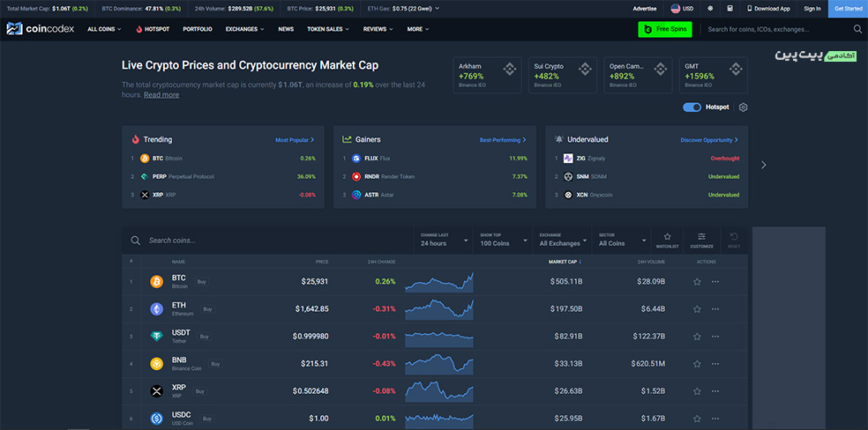
Task: Open the Best-Performing gainers link
Action: click(503, 140)
